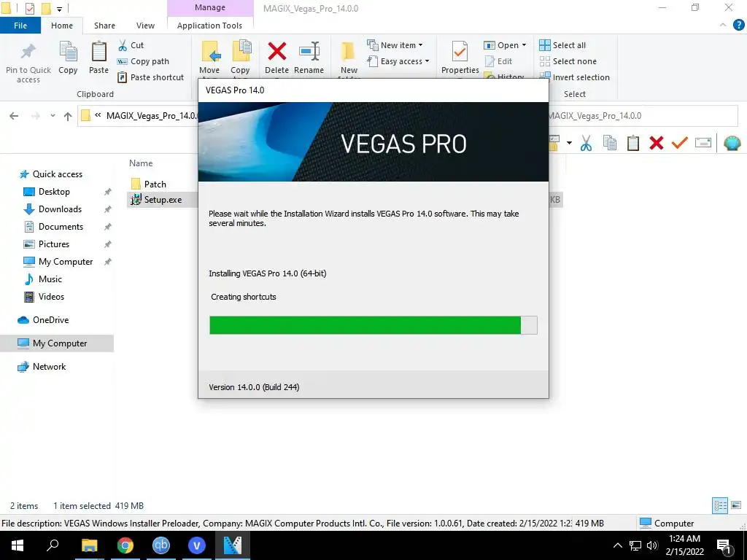
Task: Switch to the Share ribbon tab
Action: coord(104,26)
